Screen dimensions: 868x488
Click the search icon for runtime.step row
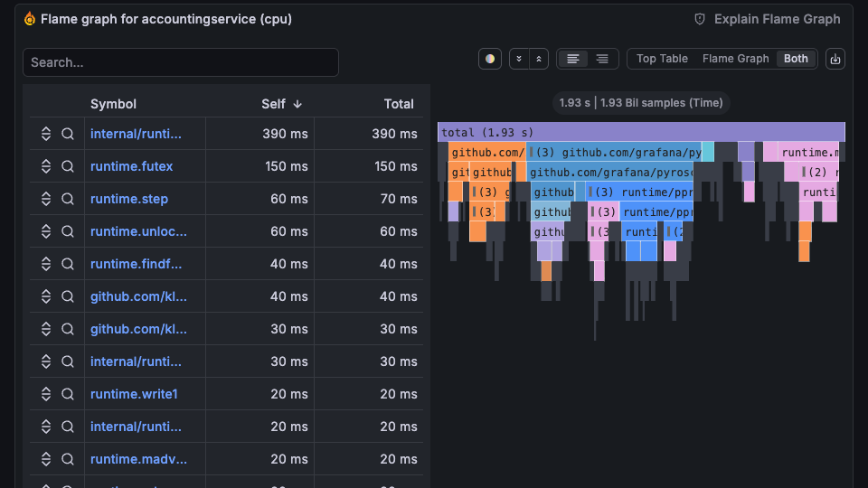coord(68,199)
